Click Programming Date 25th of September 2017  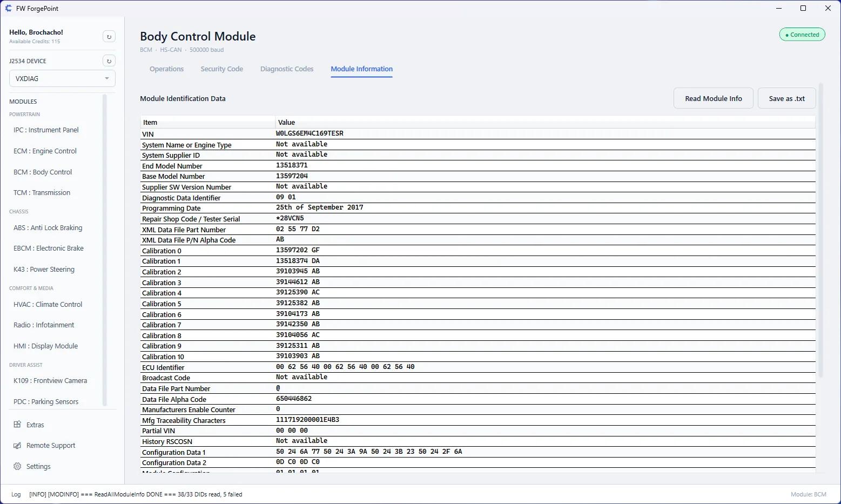320,207
